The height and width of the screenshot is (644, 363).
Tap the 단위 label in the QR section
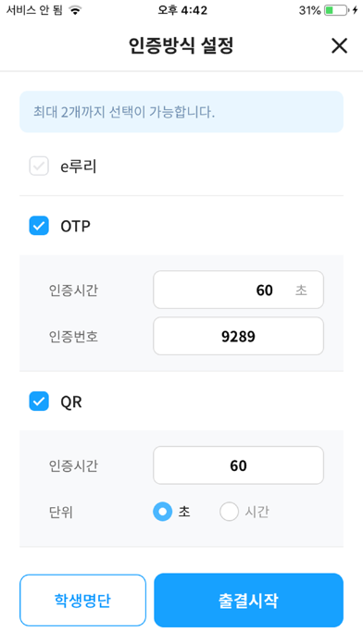61,513
